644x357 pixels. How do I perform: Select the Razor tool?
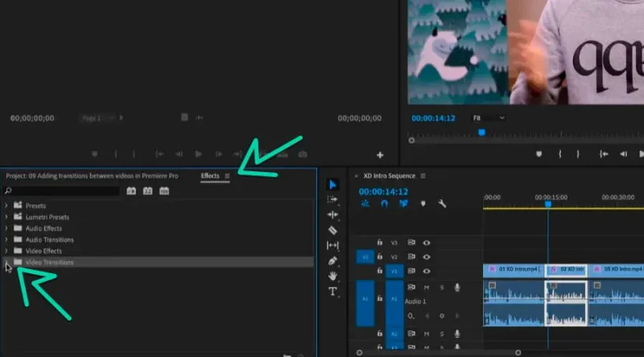coord(332,230)
